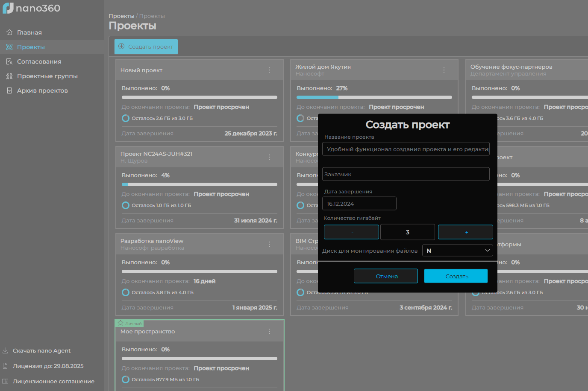Image resolution: width=588 pixels, height=391 pixels.
Task: Decrease gigabytes with the minus button
Action: pyautogui.click(x=351, y=232)
